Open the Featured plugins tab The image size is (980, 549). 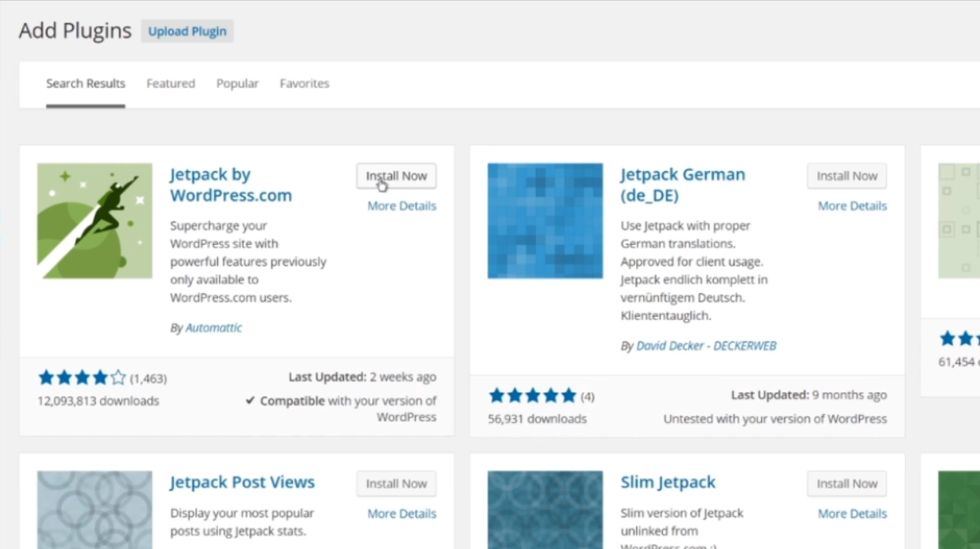tap(171, 83)
